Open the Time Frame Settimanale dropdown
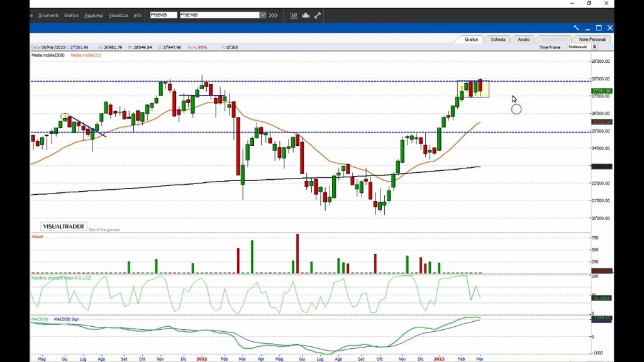The width and height of the screenshot is (644, 362). pyautogui.click(x=594, y=47)
